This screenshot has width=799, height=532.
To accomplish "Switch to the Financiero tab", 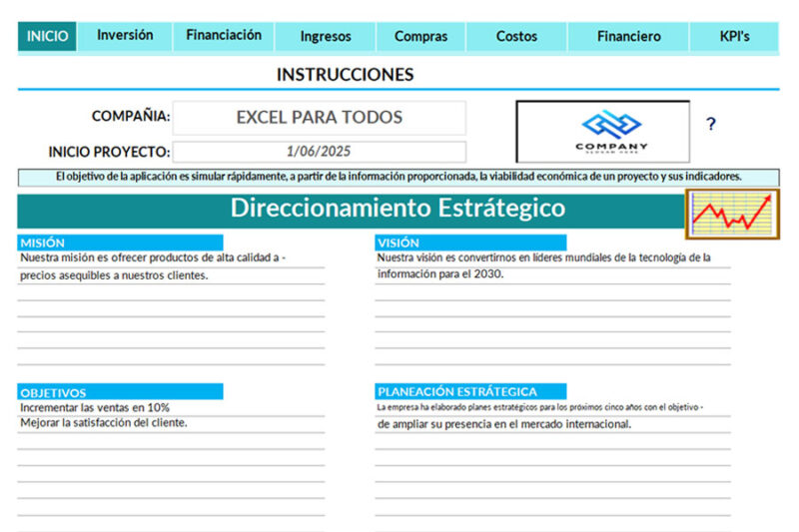I will [x=629, y=36].
